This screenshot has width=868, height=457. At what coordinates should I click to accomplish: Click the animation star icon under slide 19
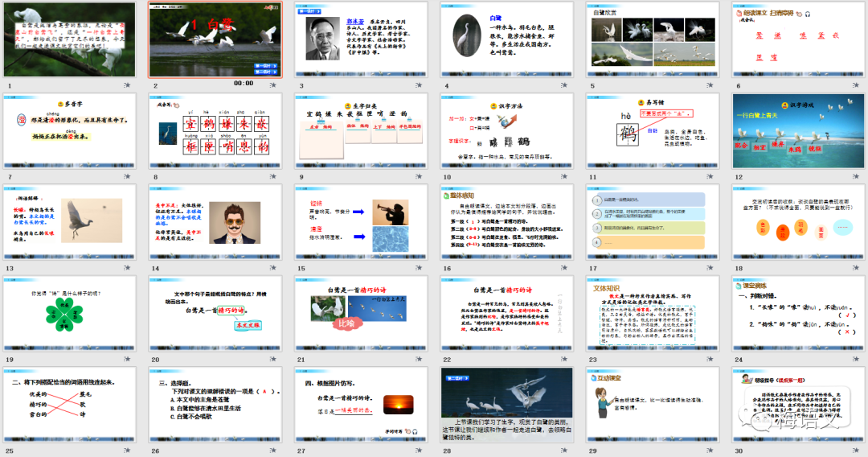click(x=127, y=359)
